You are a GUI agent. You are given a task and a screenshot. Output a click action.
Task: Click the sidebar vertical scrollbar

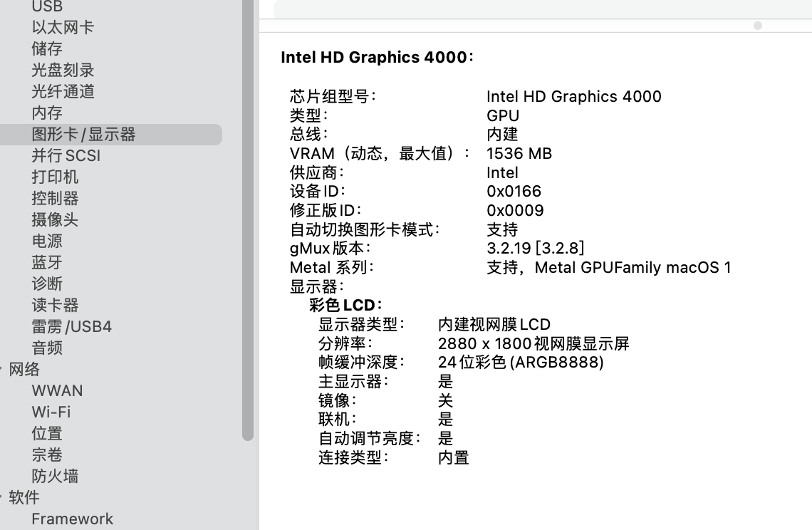[248, 220]
